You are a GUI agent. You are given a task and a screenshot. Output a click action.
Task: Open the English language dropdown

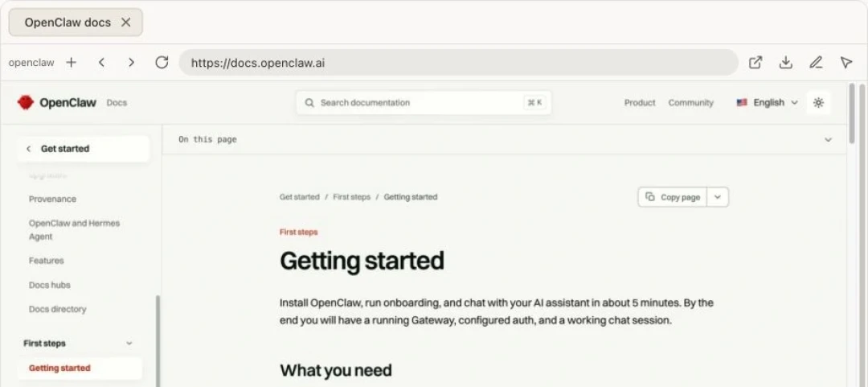click(x=768, y=102)
